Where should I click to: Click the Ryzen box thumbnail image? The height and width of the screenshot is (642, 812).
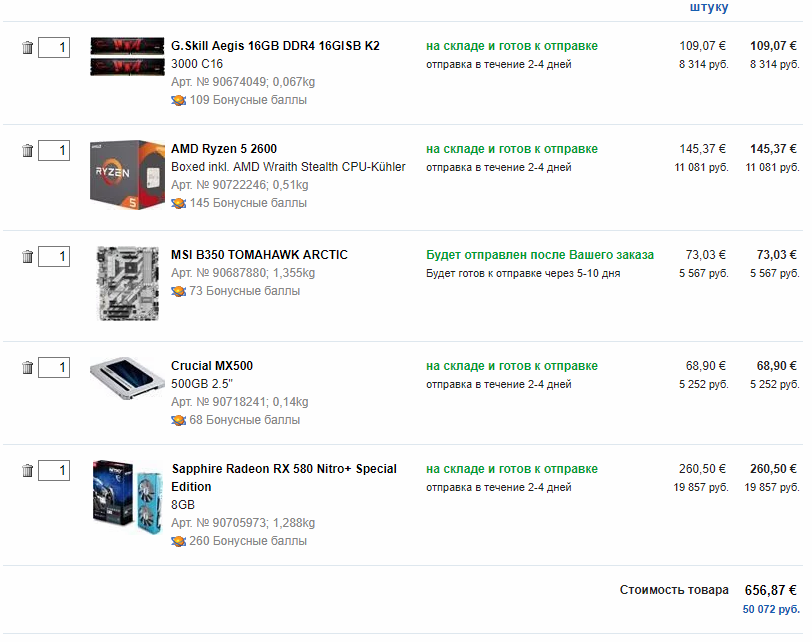[x=127, y=174]
